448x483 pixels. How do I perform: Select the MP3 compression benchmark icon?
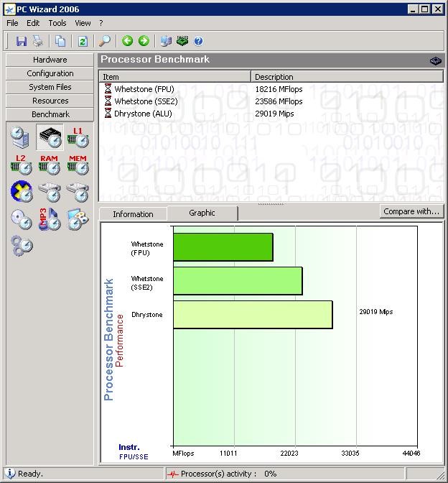click(50, 219)
